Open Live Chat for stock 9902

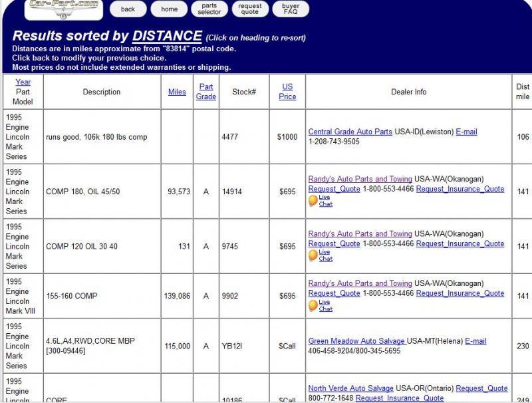coord(325,305)
